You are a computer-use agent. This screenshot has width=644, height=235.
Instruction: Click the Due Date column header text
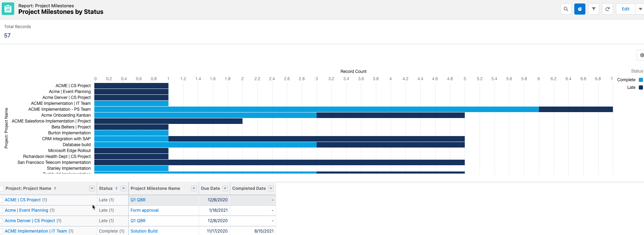211,188
